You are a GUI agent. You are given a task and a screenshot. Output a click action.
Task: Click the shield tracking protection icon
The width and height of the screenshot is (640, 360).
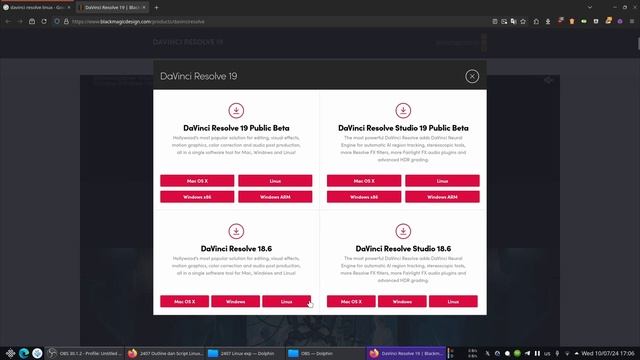tap(57, 21)
